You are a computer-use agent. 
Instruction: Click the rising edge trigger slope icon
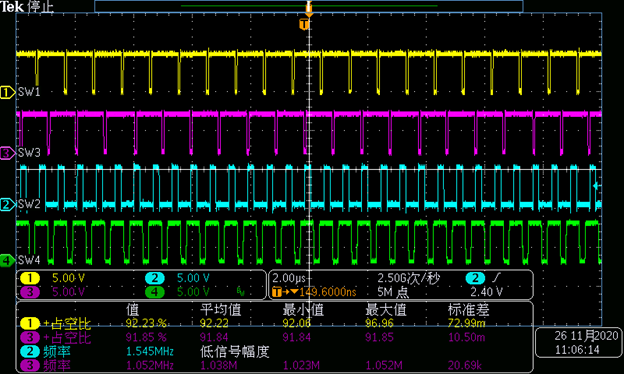point(497,278)
